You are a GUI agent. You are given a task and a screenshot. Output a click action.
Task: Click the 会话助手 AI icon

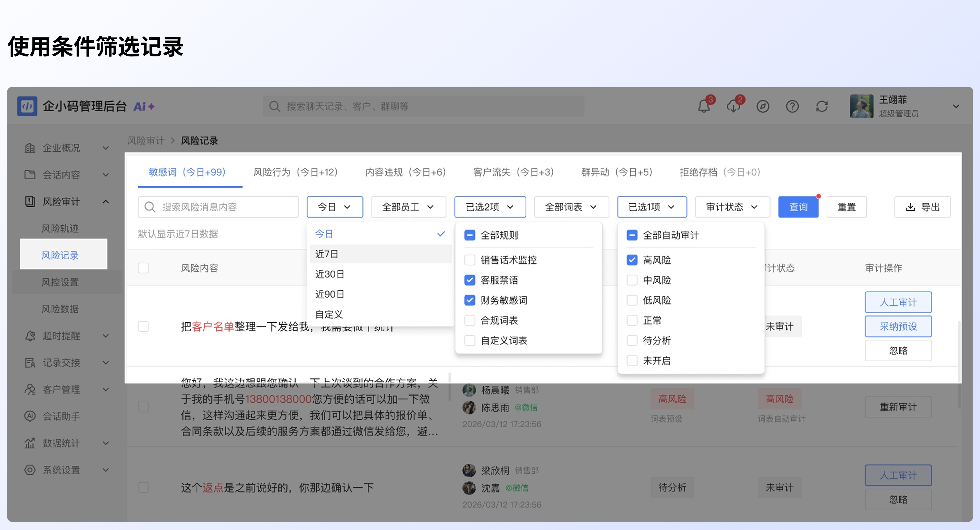(30, 416)
